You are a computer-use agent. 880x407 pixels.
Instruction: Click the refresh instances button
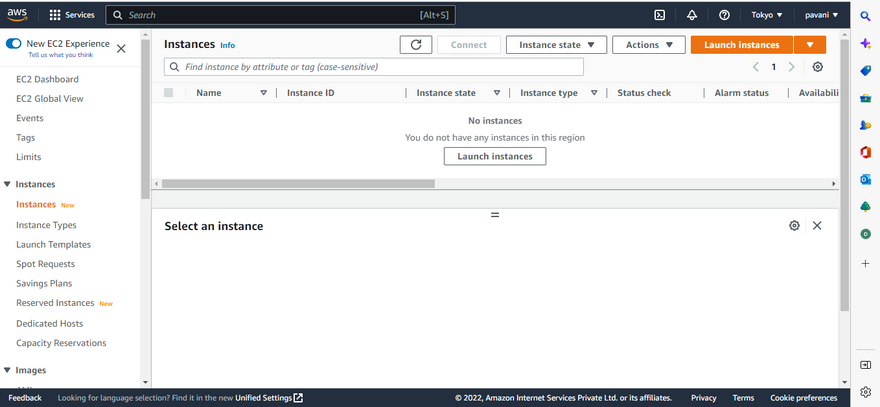pos(416,45)
